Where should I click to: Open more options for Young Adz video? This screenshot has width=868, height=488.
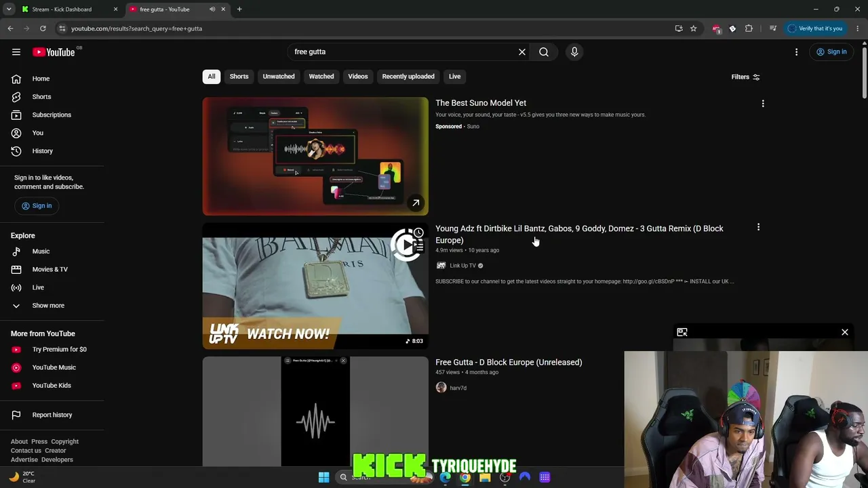click(758, 228)
